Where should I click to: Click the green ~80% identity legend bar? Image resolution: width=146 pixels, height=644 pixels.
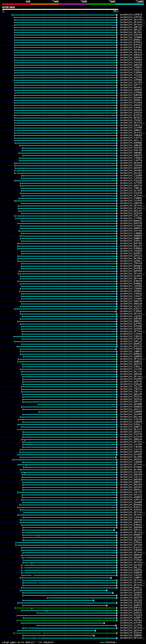101,4
